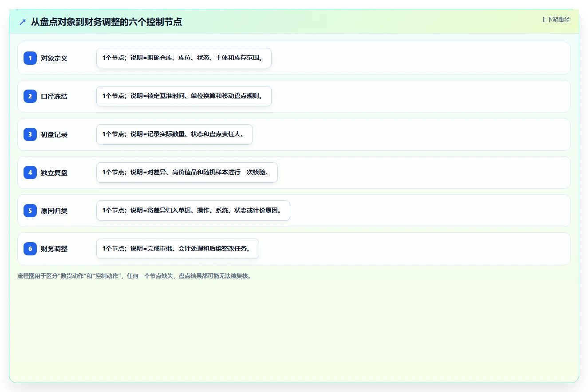Click the 原因归类 step label

tap(54, 211)
